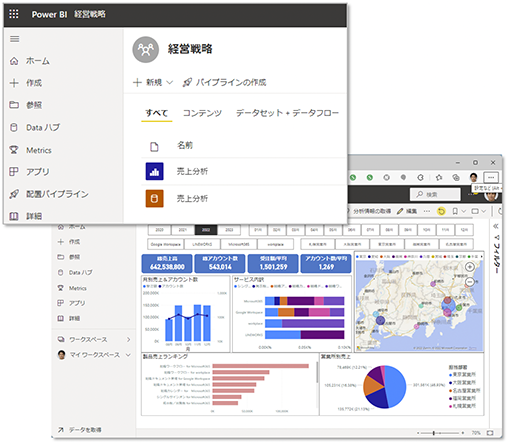This screenshot has width=510, height=446.
Task: Expand マイ ワークスペース chevron
Action: click(x=128, y=355)
